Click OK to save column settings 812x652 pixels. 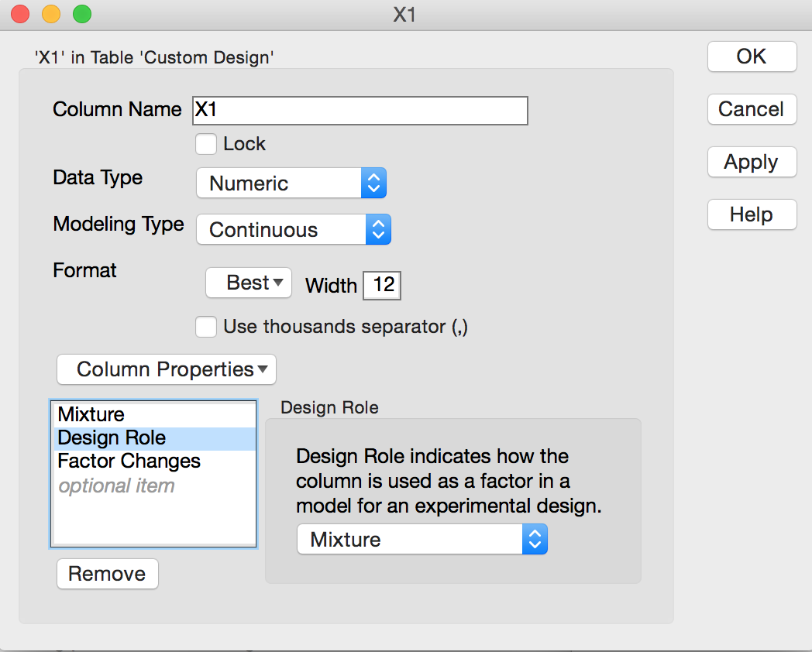752,57
